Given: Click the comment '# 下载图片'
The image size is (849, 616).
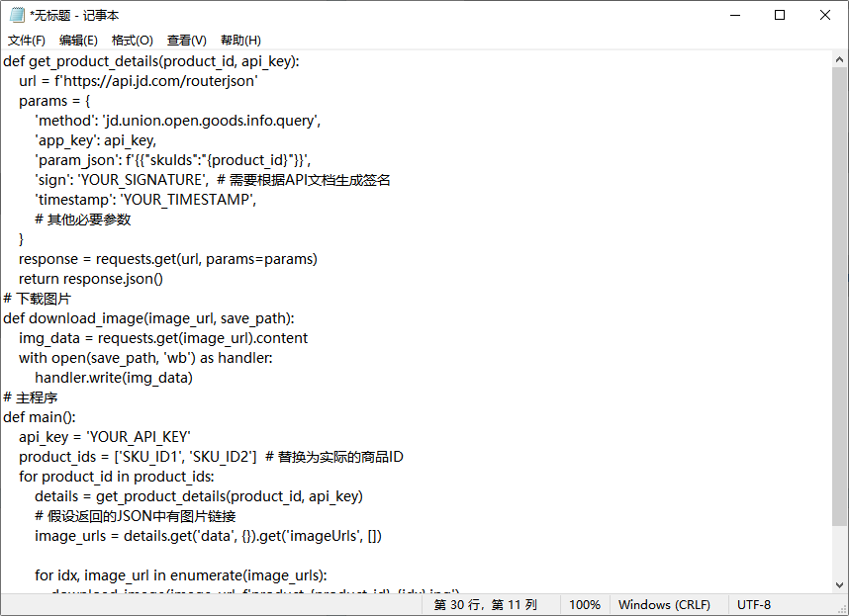Looking at the screenshot, I should tap(37, 299).
